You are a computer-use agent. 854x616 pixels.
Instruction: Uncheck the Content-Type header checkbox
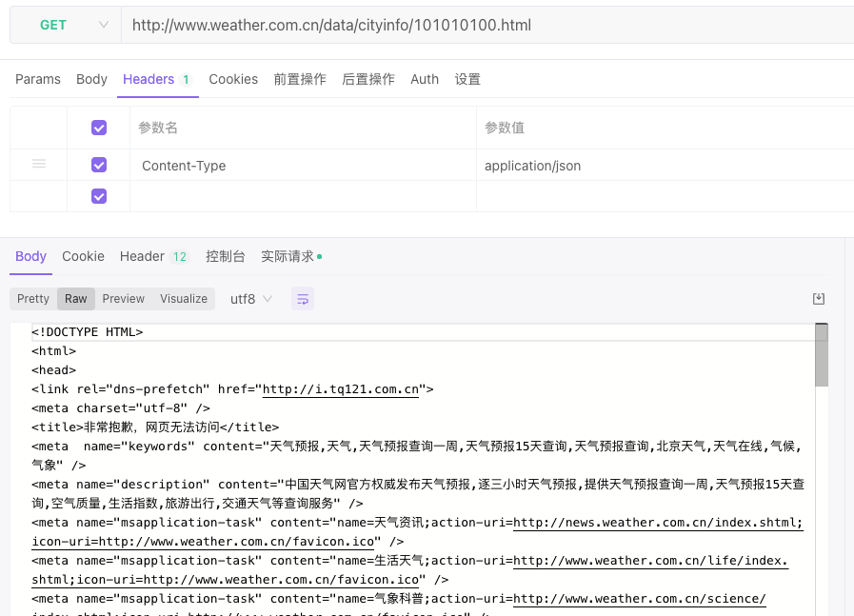coord(99,165)
